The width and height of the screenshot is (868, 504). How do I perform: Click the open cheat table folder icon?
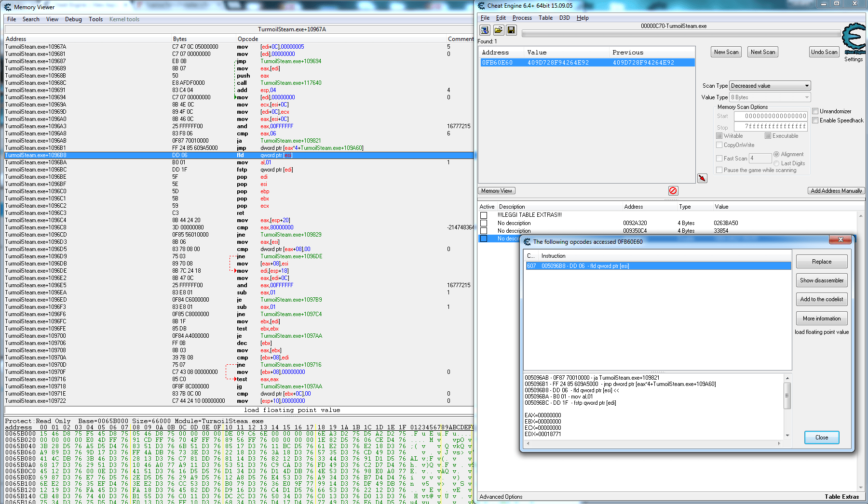498,30
